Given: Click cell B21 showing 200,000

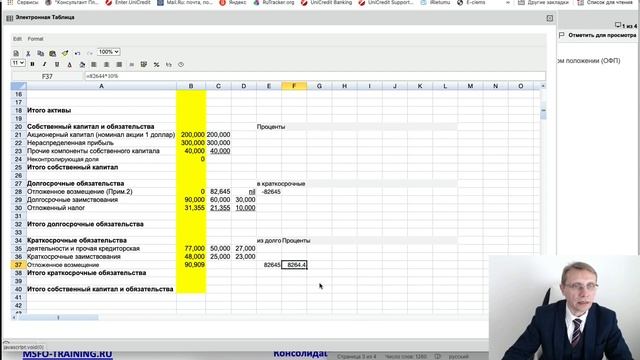Looking at the screenshot, I should pos(191,135).
